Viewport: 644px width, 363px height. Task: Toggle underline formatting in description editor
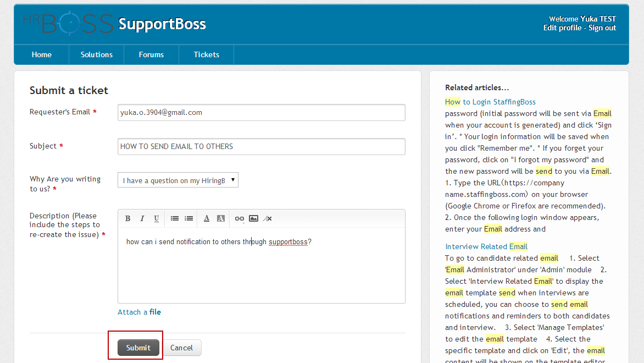click(157, 218)
